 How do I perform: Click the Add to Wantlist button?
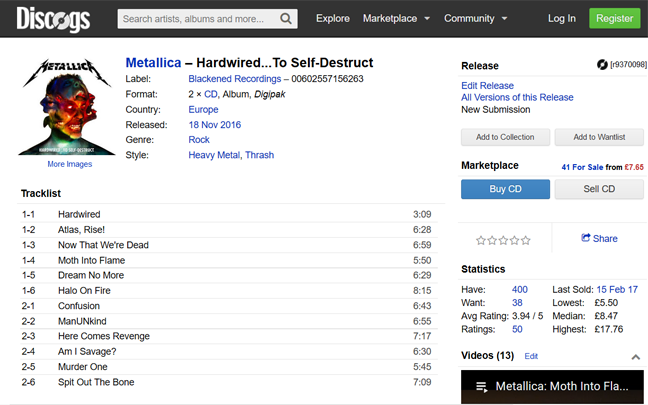click(x=599, y=137)
